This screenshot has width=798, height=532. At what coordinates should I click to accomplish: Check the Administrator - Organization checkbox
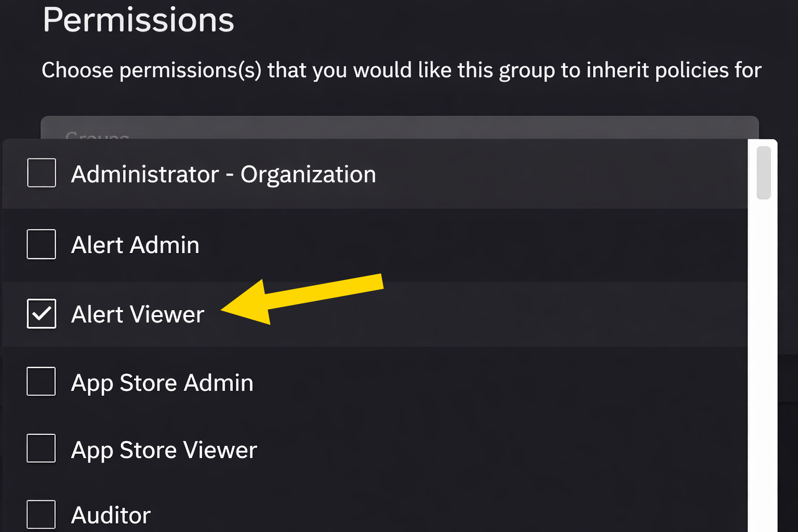click(42, 173)
